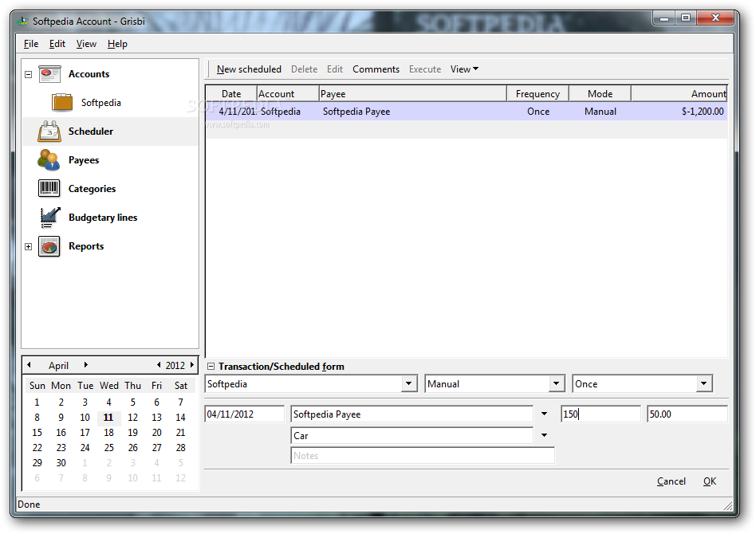Open the Manual mode dropdown

[x=557, y=383]
